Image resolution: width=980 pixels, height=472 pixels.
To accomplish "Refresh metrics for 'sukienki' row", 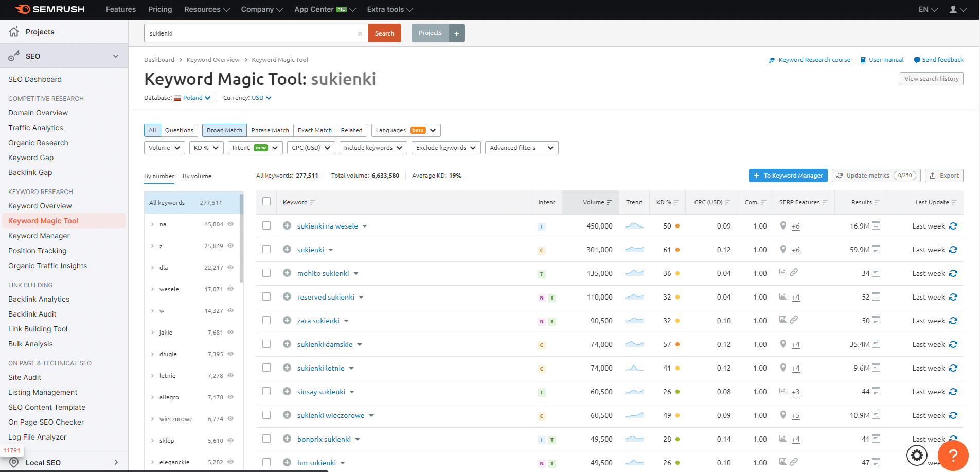I will [x=953, y=250].
